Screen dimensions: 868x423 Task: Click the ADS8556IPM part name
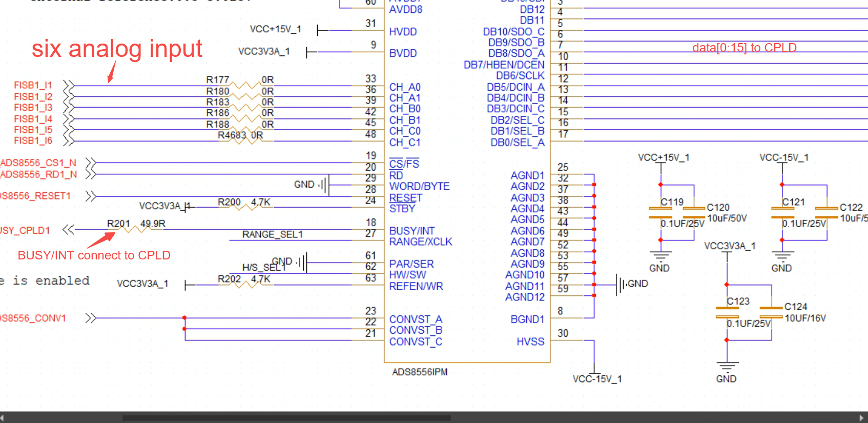[x=420, y=372]
